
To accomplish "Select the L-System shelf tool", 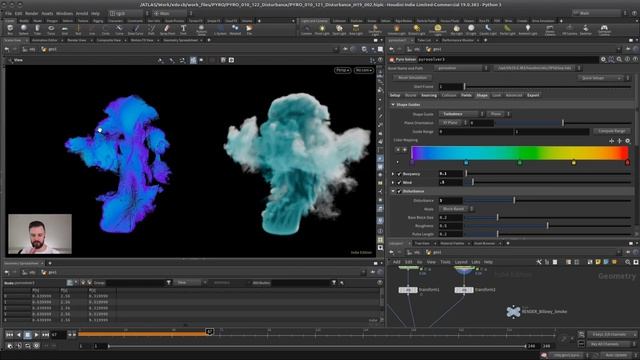I will coord(220,30).
